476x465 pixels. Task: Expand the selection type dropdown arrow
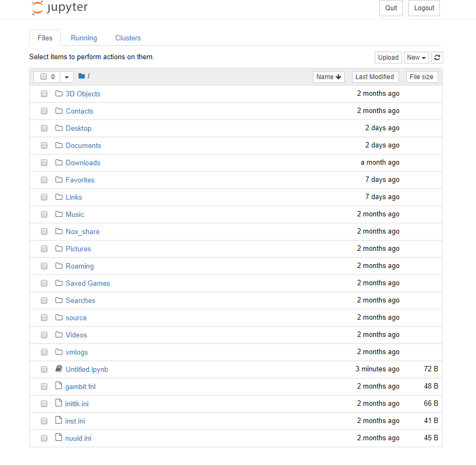point(67,77)
